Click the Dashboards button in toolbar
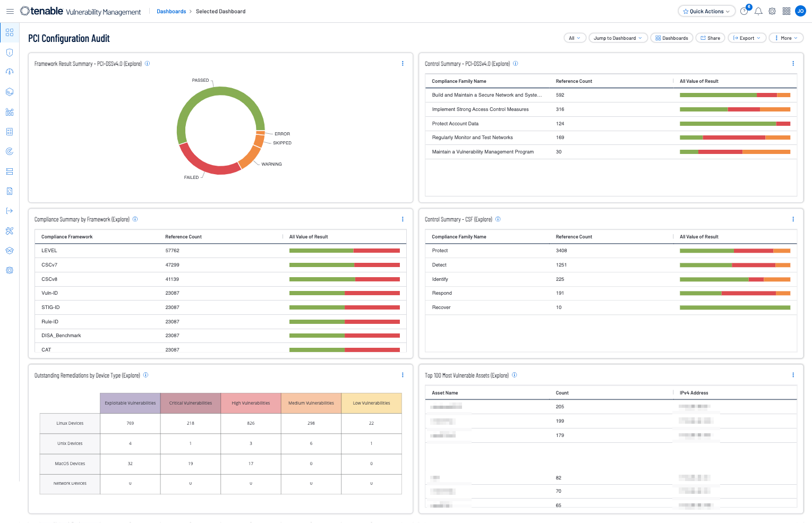 (x=672, y=38)
